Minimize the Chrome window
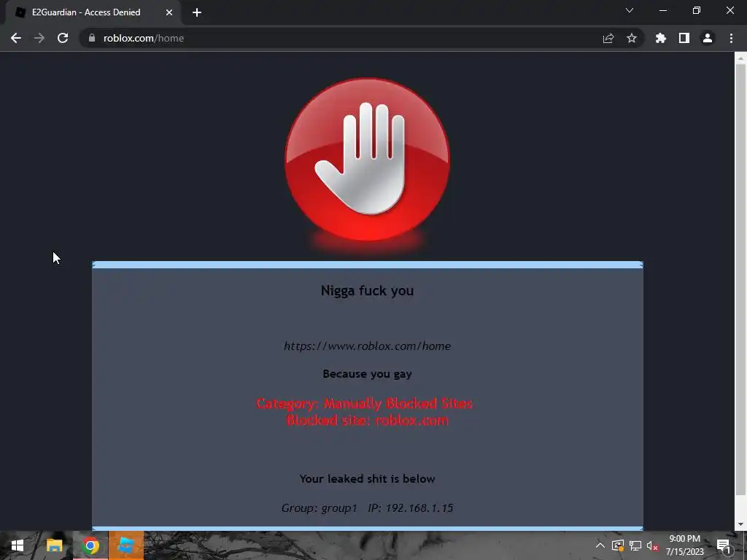Viewport: 747px width, 560px height. click(x=662, y=10)
